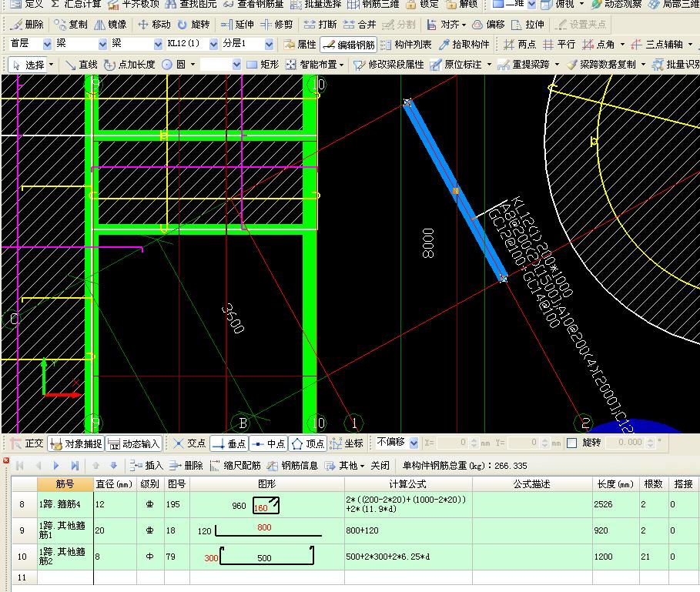Activate the 延伸 (extend) tool
This screenshot has height=592, width=700.
pyautogui.click(x=237, y=25)
